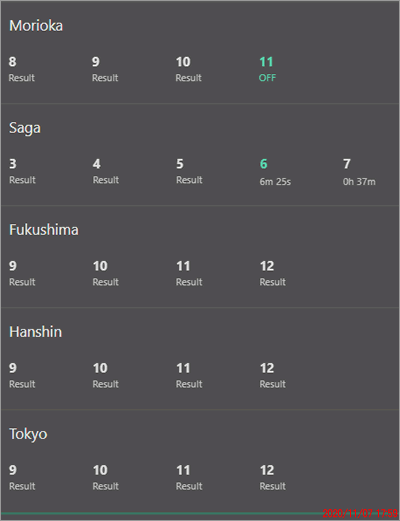The image size is (400, 521).
Task: Open Saga race 7 starting in 37 minutes
Action: (359, 172)
